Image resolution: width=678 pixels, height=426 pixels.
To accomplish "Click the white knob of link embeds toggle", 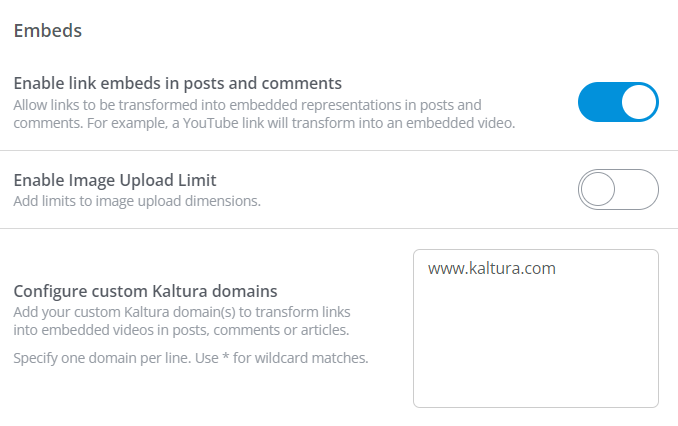I will tap(639, 102).
